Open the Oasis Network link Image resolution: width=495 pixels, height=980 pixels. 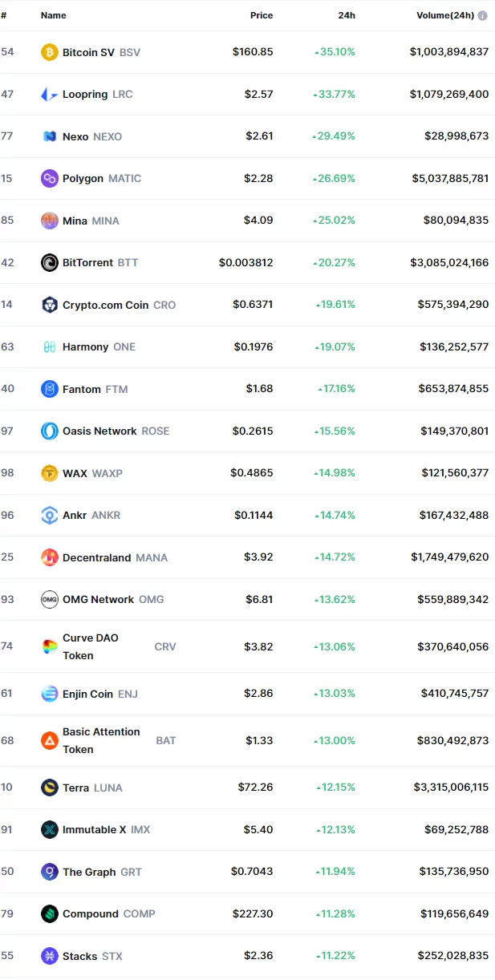pos(99,431)
